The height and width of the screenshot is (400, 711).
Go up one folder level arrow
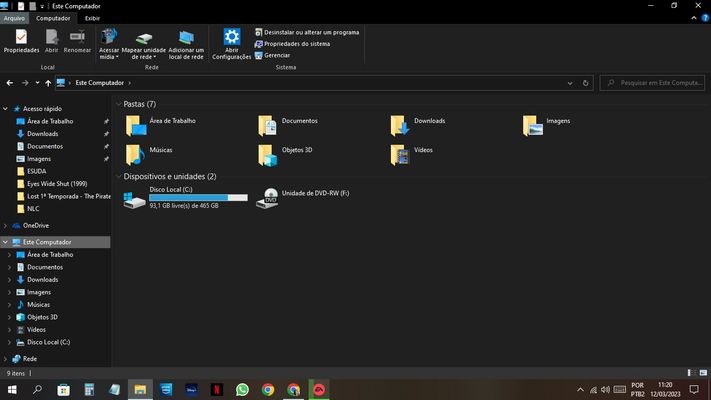[48, 83]
